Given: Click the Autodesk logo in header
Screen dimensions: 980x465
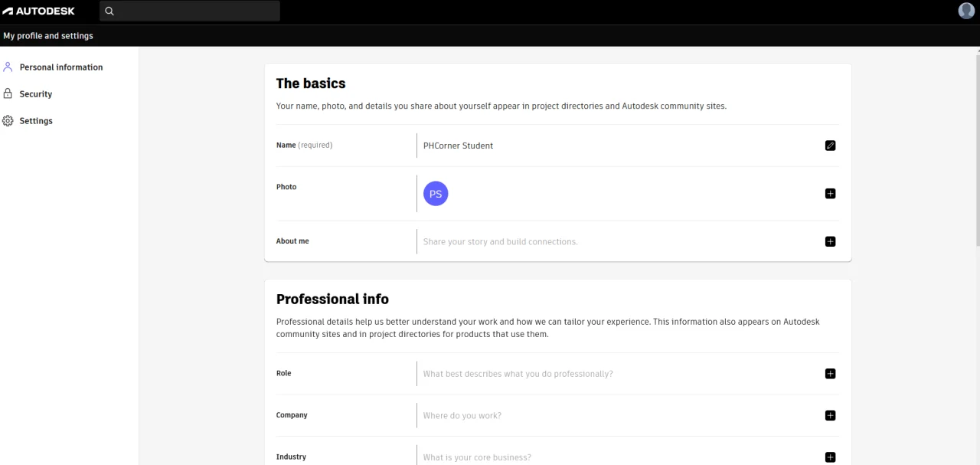Looking at the screenshot, I should point(39,11).
